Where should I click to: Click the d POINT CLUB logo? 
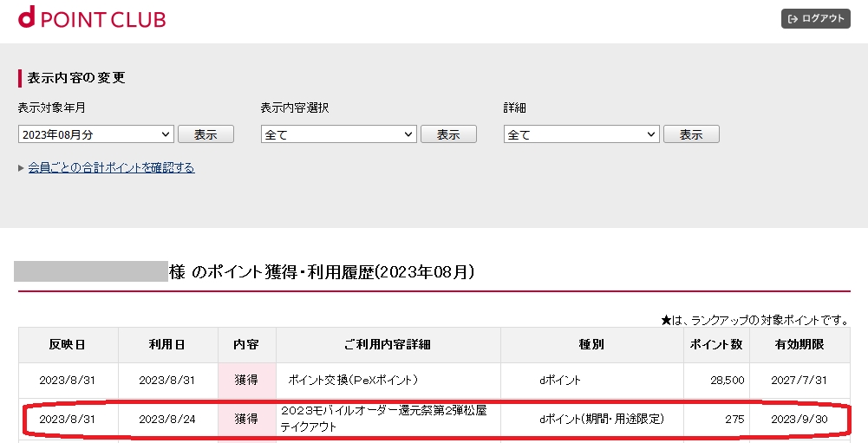point(92,17)
